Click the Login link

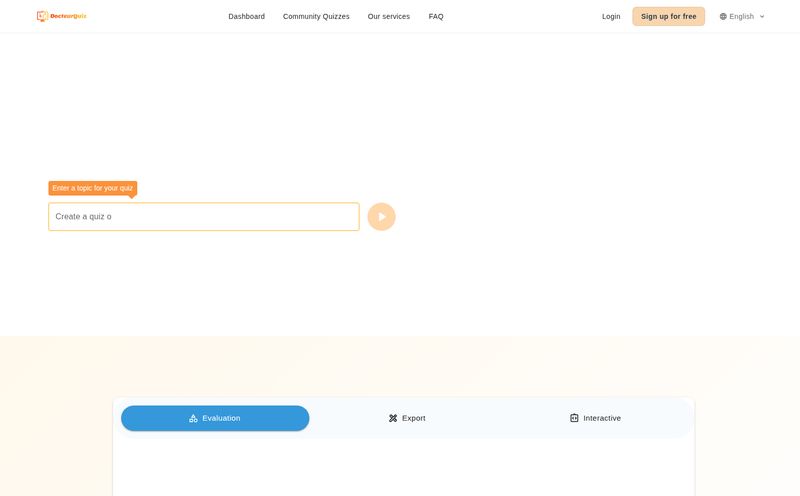611,16
